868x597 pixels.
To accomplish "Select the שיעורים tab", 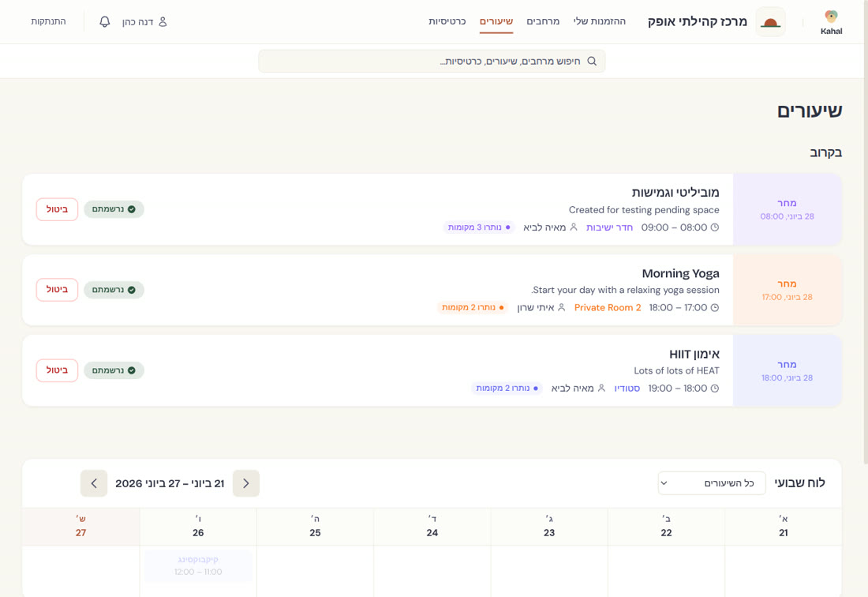I will click(x=496, y=21).
